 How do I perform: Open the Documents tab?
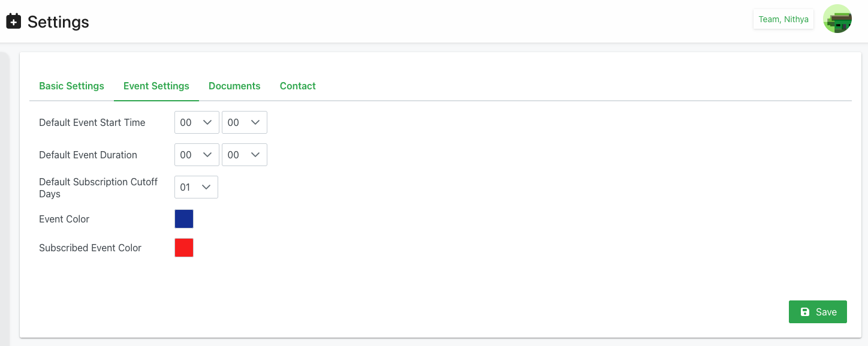(234, 86)
